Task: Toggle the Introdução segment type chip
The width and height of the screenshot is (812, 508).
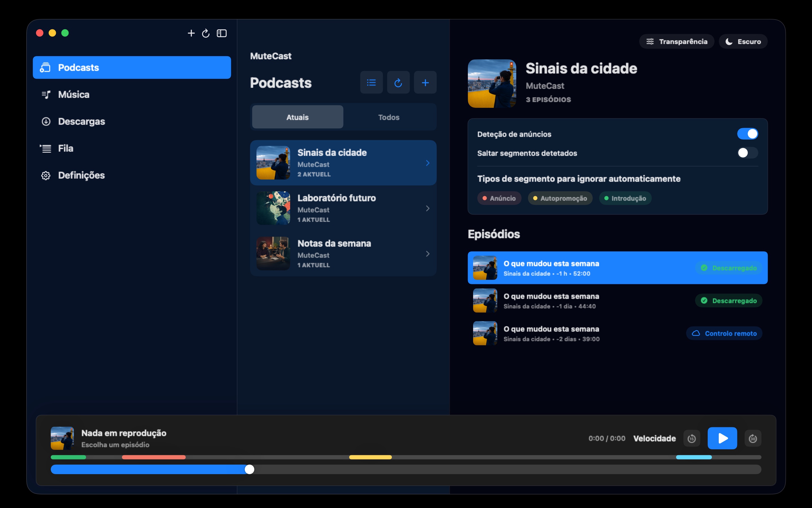Action: (625, 198)
